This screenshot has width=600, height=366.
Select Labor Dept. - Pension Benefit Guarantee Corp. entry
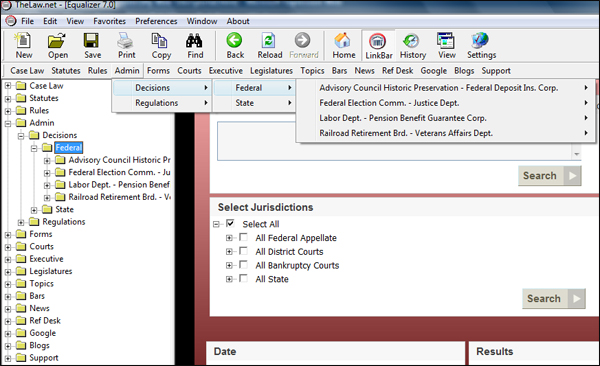[x=446, y=118]
